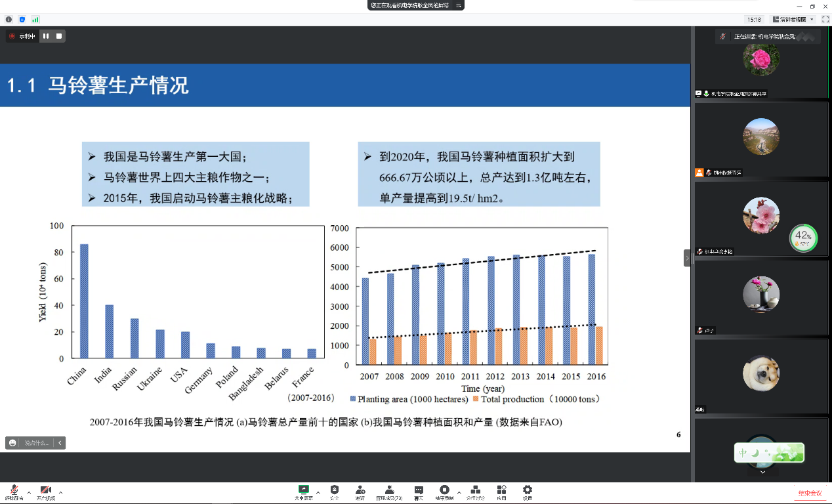Expand video options arrow beside camera
The height and width of the screenshot is (504, 832).
61,492
